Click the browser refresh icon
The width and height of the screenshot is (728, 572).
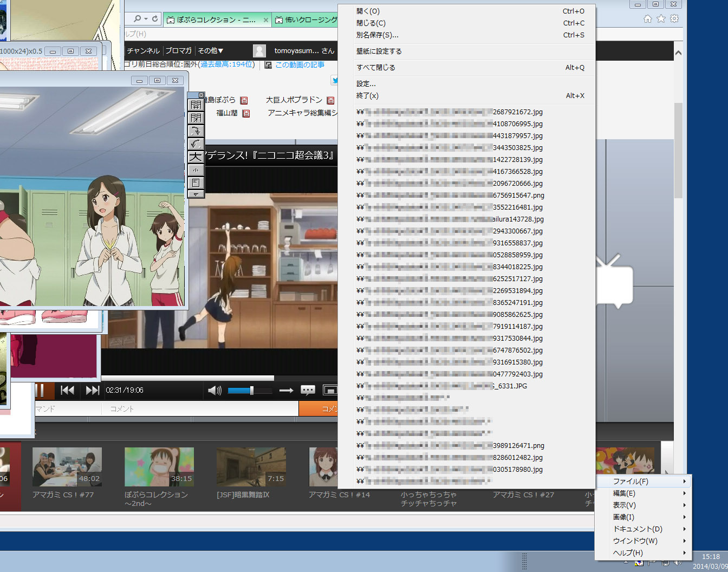(x=155, y=19)
